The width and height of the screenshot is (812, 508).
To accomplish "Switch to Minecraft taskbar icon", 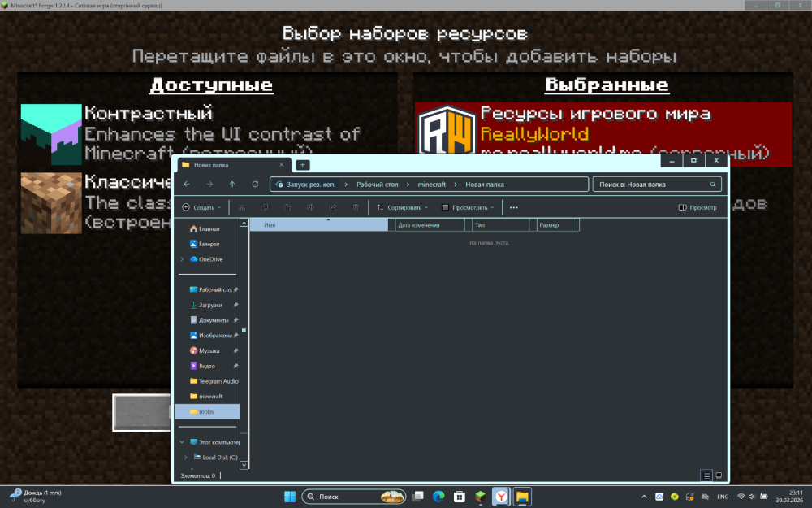I will click(x=481, y=497).
